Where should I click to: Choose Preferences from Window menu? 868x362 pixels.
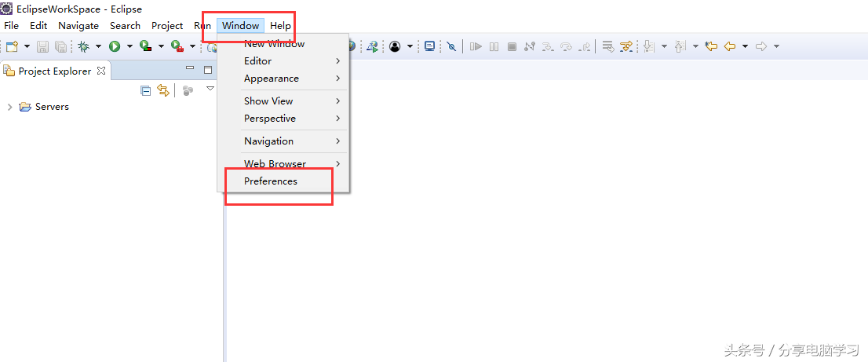pos(283,181)
